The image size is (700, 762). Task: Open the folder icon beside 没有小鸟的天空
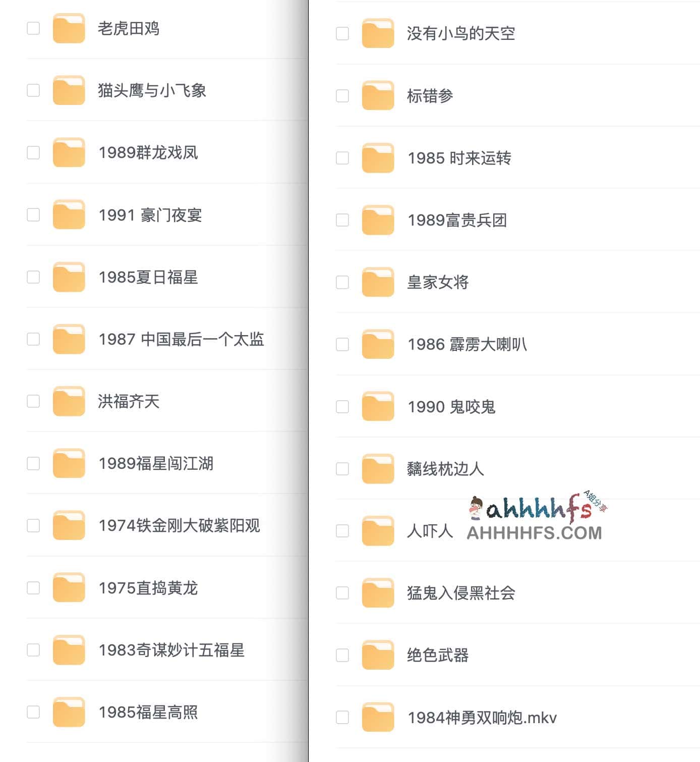tap(378, 33)
